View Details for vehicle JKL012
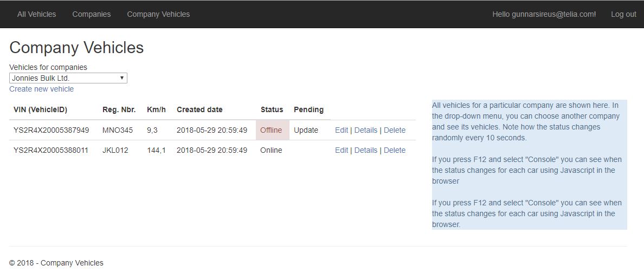 coord(366,150)
